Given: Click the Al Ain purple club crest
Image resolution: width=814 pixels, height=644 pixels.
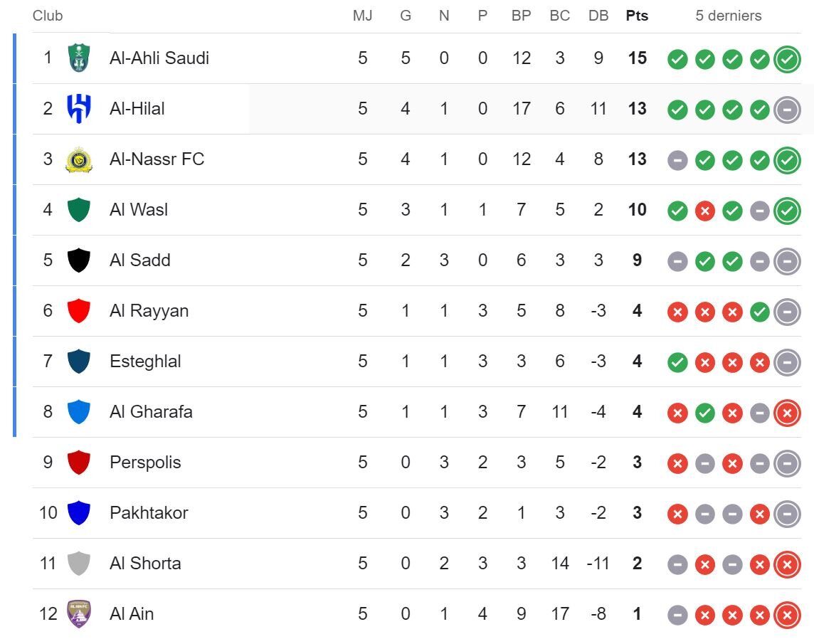Looking at the screenshot, I should [78, 614].
